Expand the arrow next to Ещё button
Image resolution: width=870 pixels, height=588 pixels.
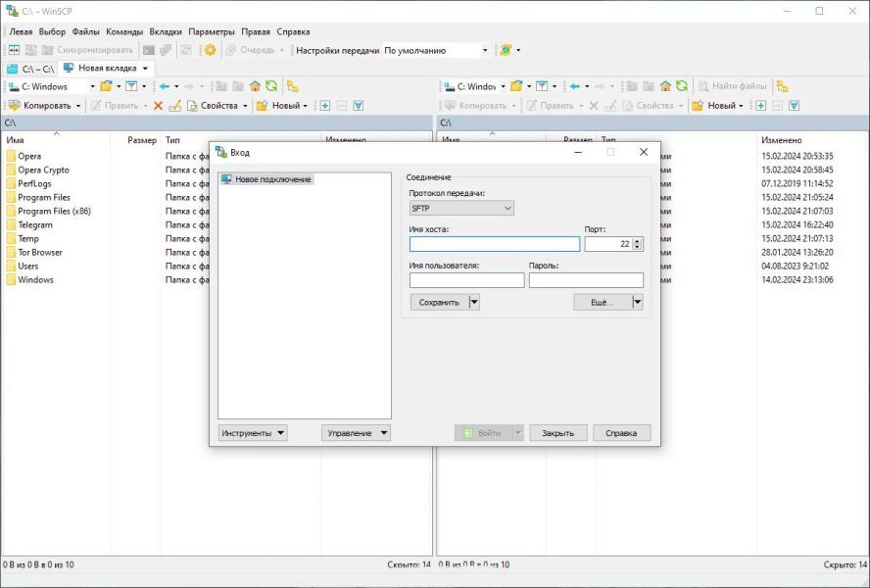click(x=638, y=302)
